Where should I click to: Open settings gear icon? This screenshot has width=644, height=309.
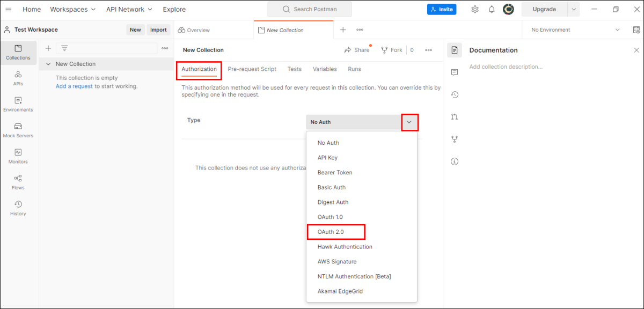pos(475,9)
